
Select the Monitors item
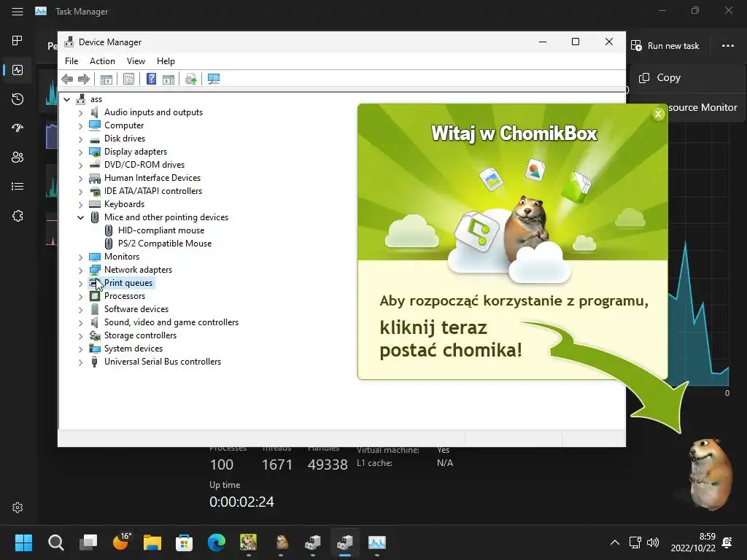pyautogui.click(x=122, y=257)
